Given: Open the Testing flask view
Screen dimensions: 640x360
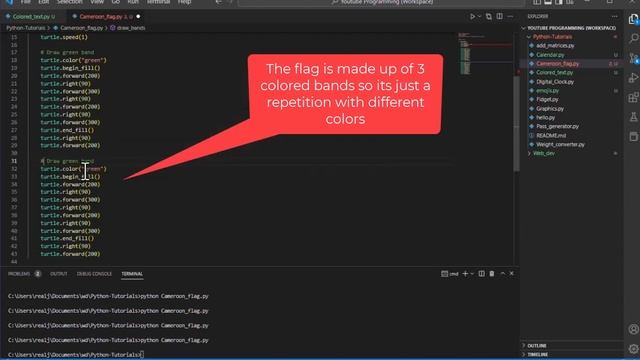Looking at the screenshot, I should (x=633, y=117).
